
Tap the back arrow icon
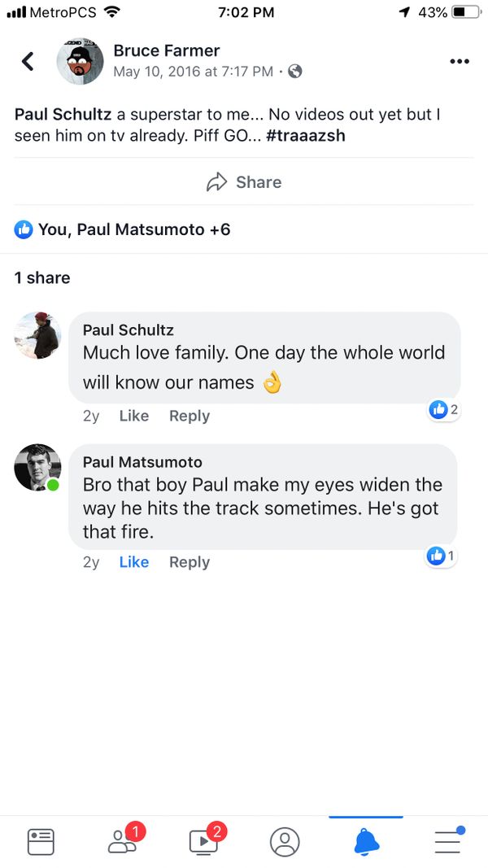click(28, 61)
